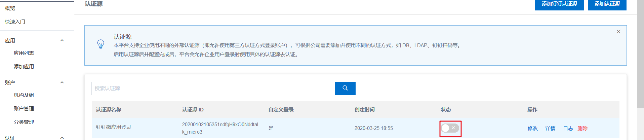
Task: Click the lightbulb tip icon
Action: point(100,44)
